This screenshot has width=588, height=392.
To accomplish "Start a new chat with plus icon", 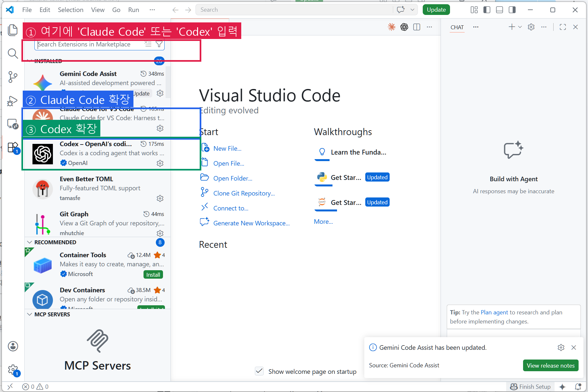I will tap(512, 27).
